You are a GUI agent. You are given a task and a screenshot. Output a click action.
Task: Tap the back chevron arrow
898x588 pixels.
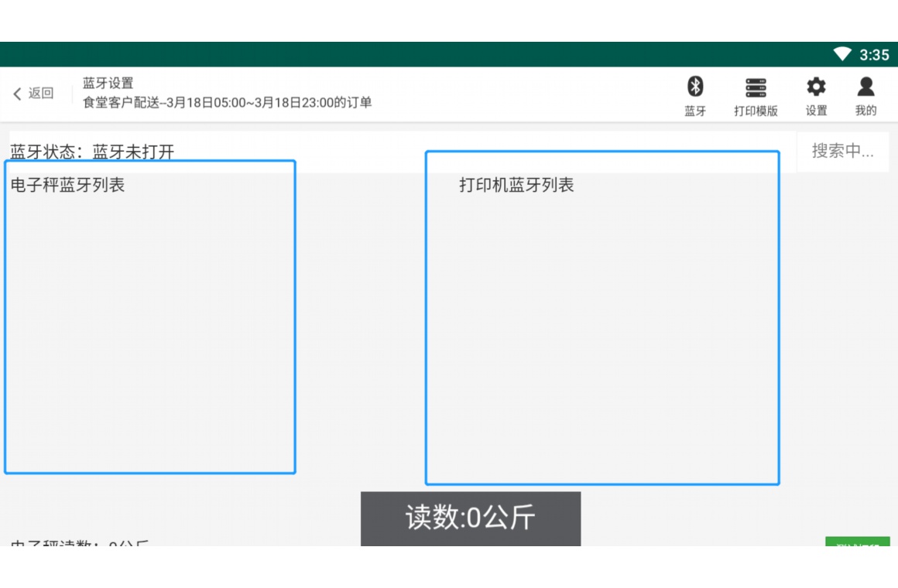pyautogui.click(x=18, y=94)
